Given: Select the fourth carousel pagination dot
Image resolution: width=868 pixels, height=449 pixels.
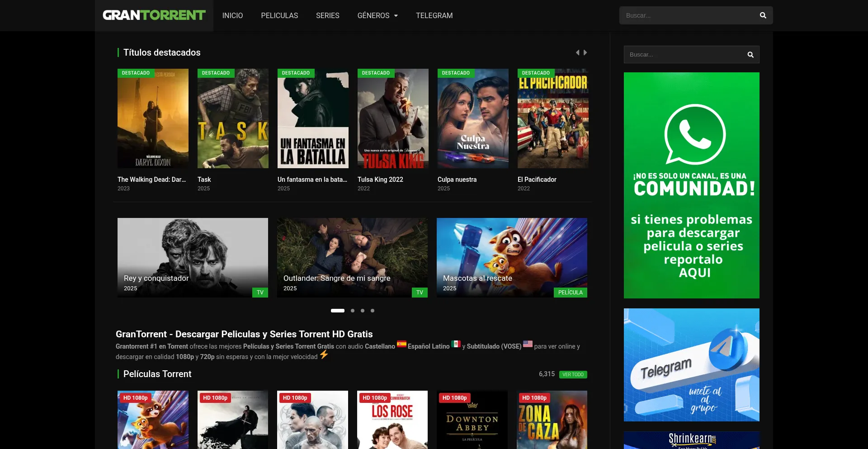Looking at the screenshot, I should 373,311.
